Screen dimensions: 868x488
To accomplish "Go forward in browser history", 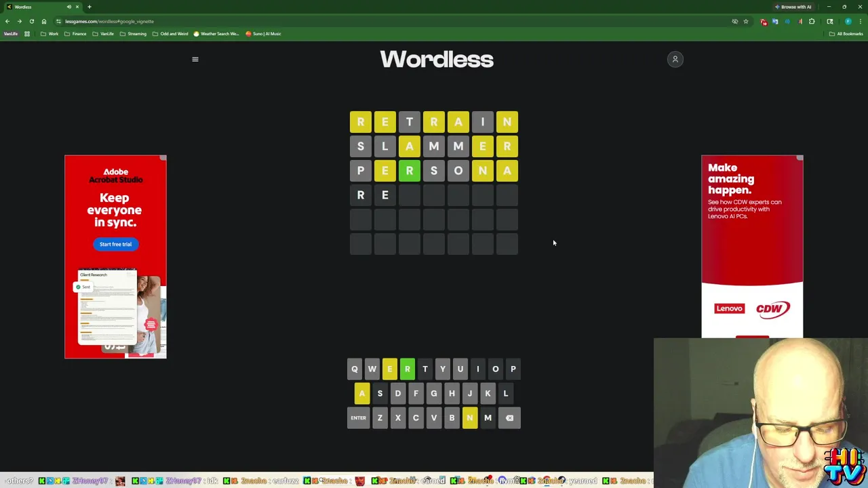I will [20, 21].
